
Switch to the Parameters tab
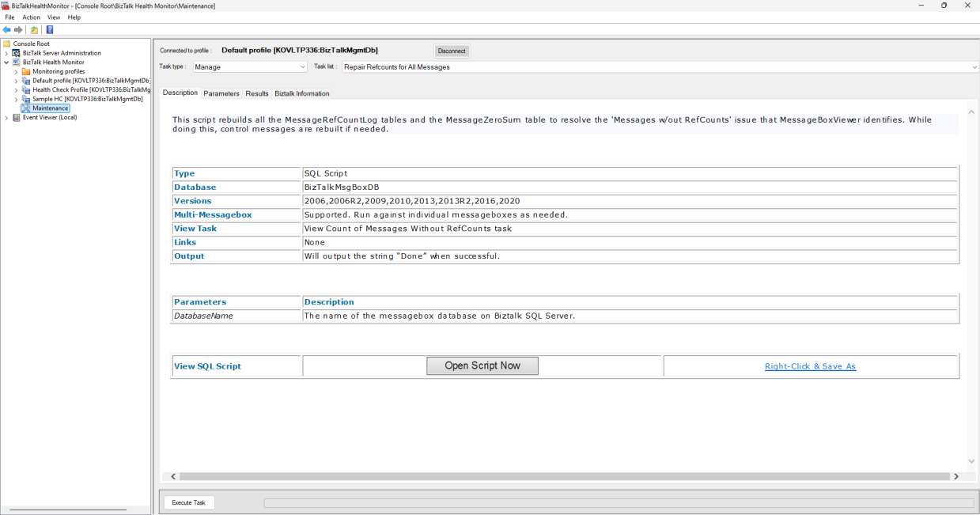(x=221, y=93)
